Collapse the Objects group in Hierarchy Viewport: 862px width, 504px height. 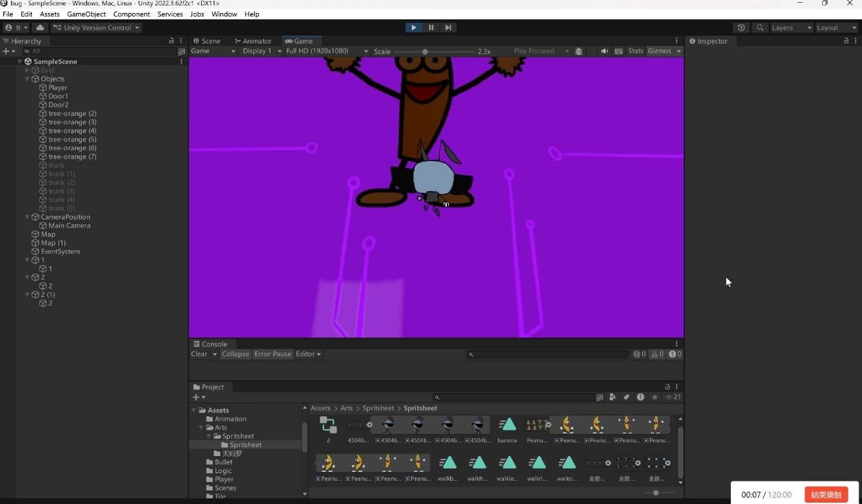click(27, 79)
